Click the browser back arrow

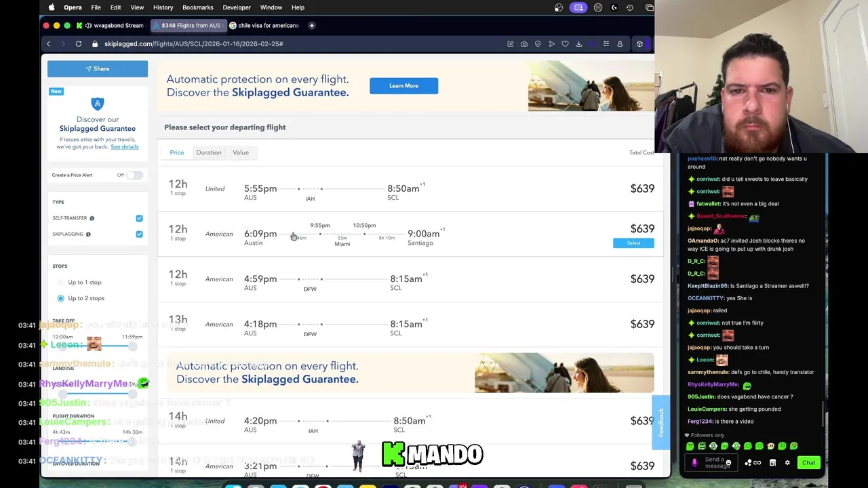click(48, 44)
